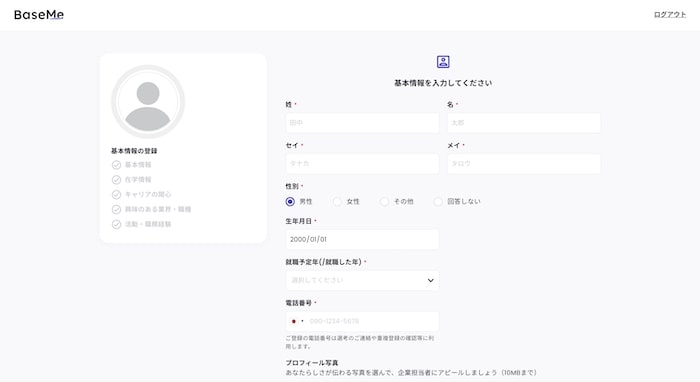Image resolution: width=700 pixels, height=382 pixels.
Task: Click the profile avatar placeholder image
Action: (148, 102)
